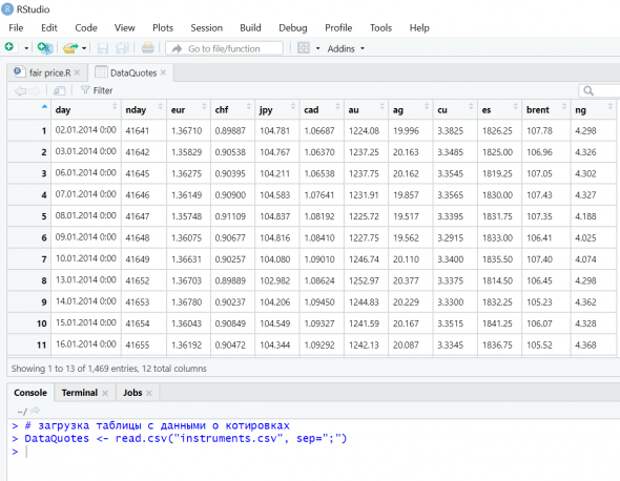Click the RStudio logo in title bar
Screen dimensions: 620x481
[8, 9]
